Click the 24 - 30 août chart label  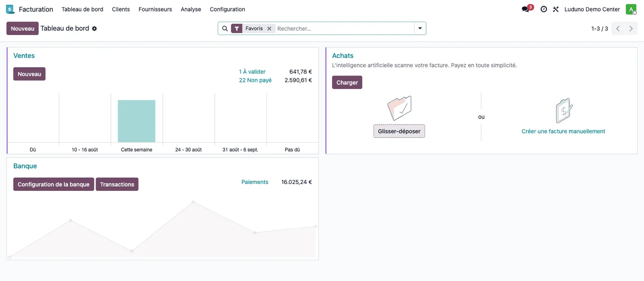click(189, 150)
